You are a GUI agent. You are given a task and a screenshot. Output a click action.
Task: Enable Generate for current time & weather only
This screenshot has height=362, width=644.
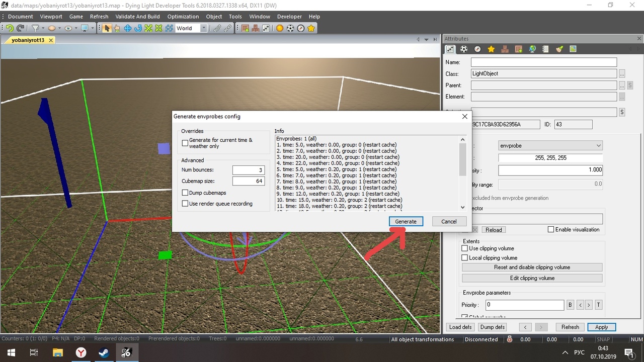185,143
